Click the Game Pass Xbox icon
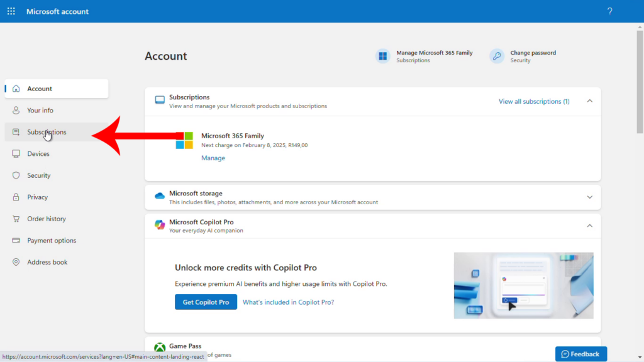Image resolution: width=644 pixels, height=362 pixels. point(158,346)
